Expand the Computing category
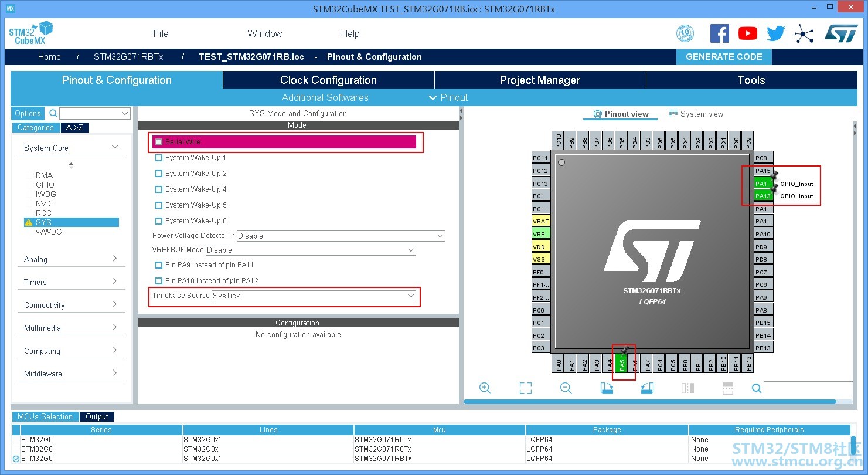Screen dimensions: 868x475 tap(115, 350)
